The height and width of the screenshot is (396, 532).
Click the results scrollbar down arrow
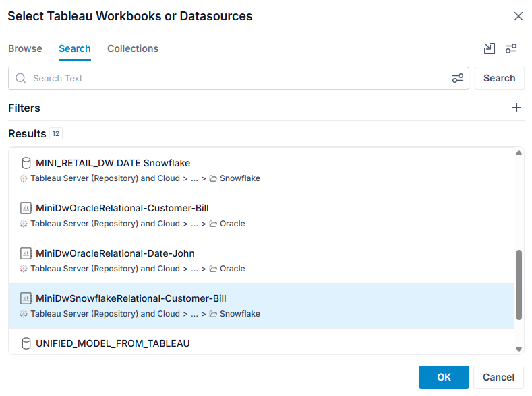pos(519,349)
